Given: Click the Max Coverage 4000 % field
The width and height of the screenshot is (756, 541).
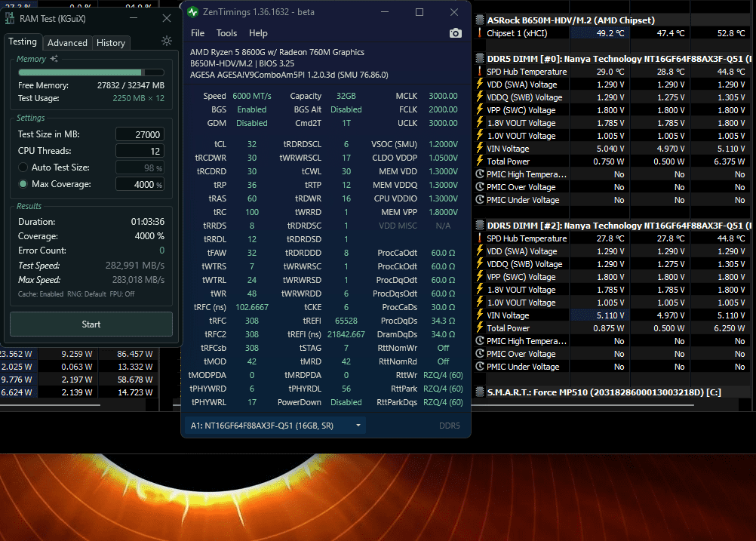Looking at the screenshot, I should point(140,184).
